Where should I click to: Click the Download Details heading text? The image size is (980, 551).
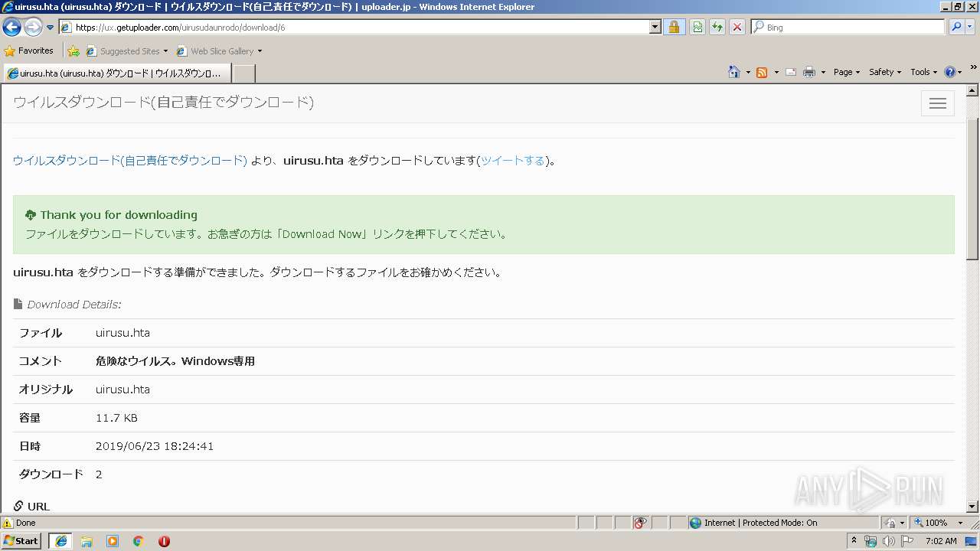pyautogui.click(x=73, y=305)
